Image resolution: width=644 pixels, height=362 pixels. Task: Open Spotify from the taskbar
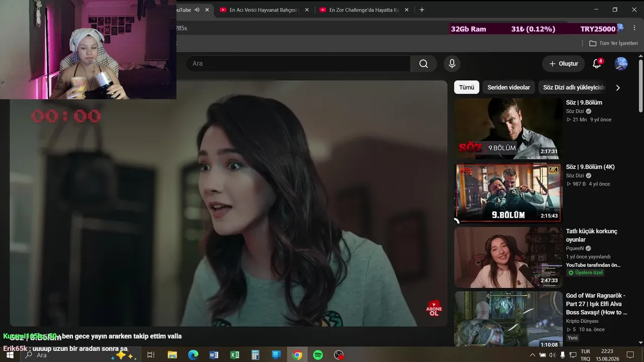tap(318, 355)
